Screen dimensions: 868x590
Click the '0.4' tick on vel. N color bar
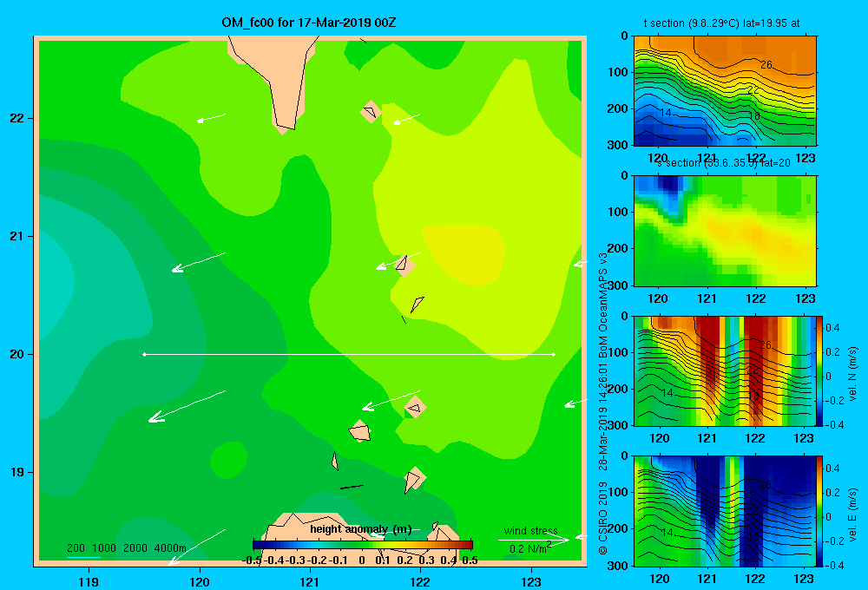[832, 328]
